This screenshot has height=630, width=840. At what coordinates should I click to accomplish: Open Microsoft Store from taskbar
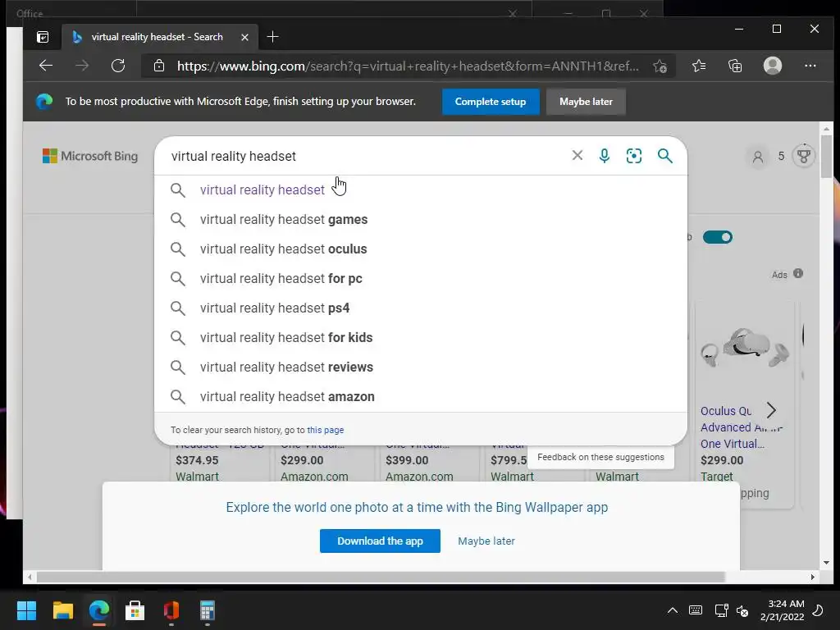click(135, 610)
